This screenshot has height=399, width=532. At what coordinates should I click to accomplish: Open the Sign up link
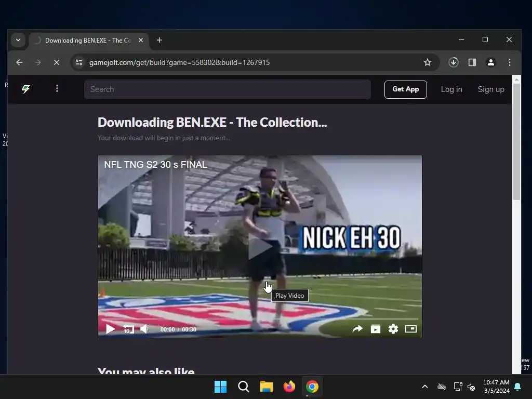[491, 89]
